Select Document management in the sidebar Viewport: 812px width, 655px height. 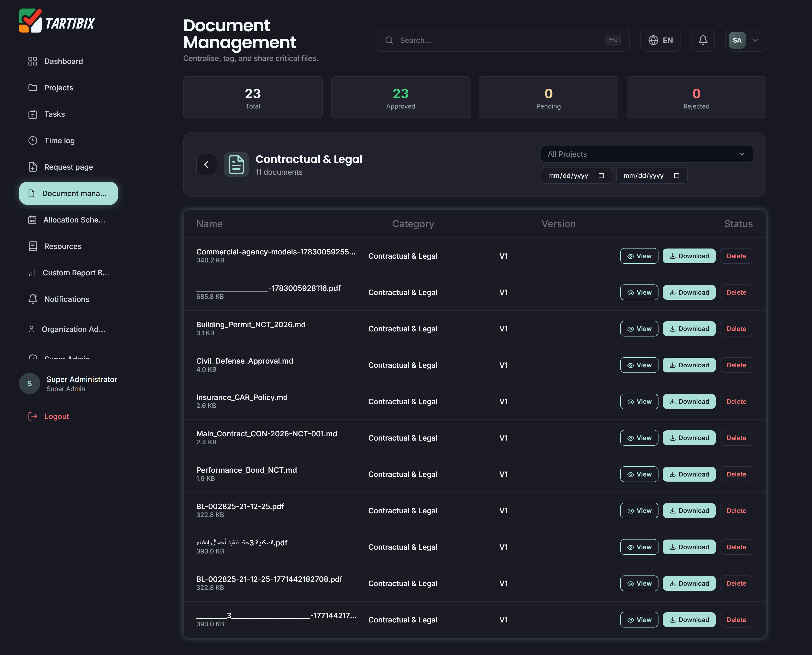(68, 193)
